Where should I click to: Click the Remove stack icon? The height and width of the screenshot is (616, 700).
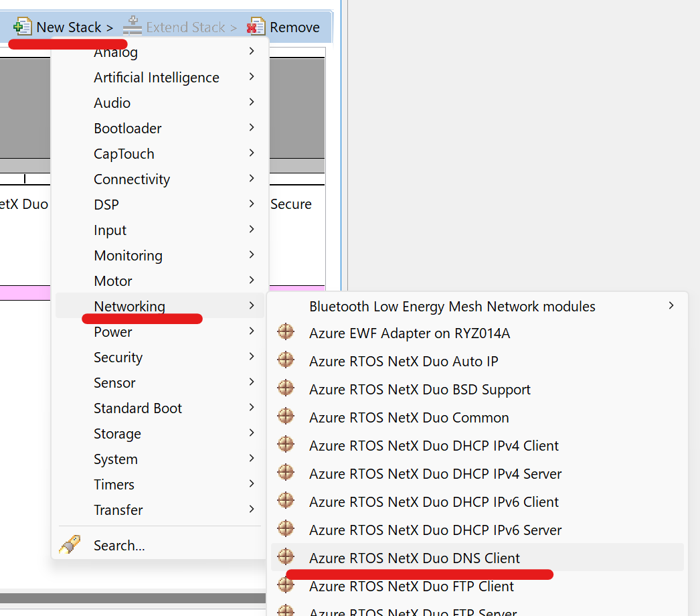(256, 26)
